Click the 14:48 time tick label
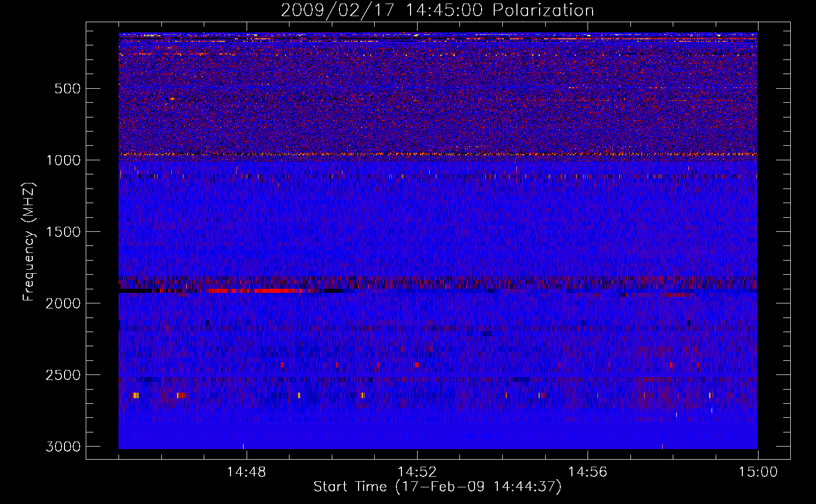Viewport: 816px width, 504px height. 246,472
